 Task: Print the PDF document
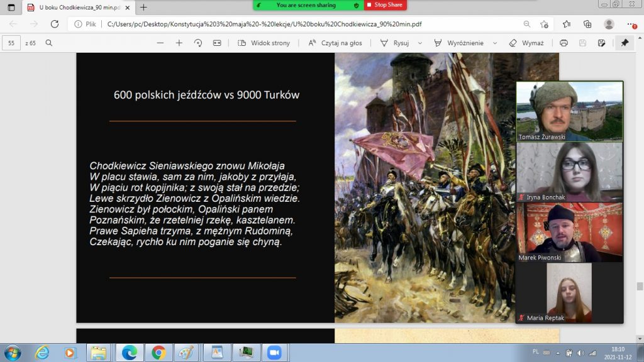[563, 43]
